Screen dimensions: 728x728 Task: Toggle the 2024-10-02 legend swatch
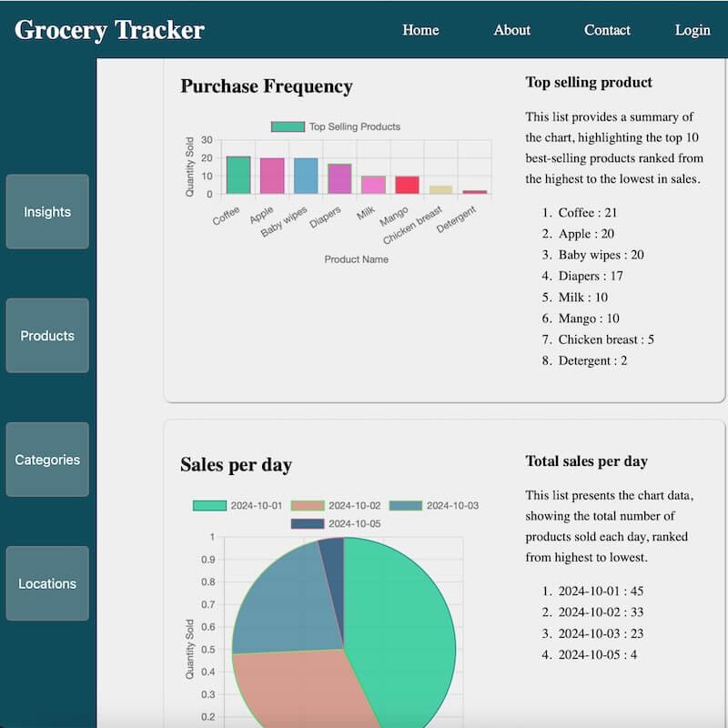click(308, 506)
